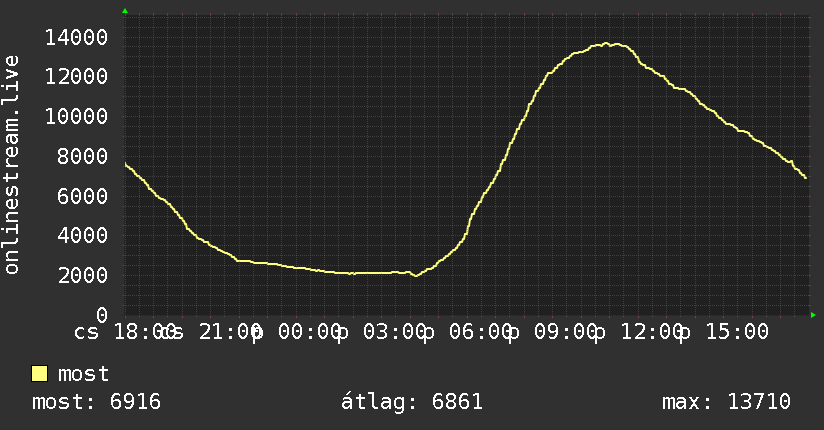The width and height of the screenshot is (824, 430).
Task: Click the green arrow at right of x-axis
Action: coord(813,315)
